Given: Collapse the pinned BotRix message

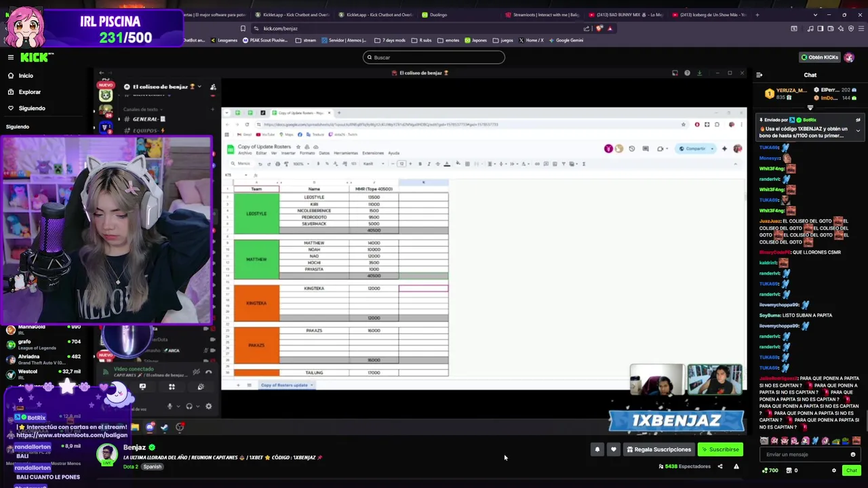Looking at the screenshot, I should point(858,130).
